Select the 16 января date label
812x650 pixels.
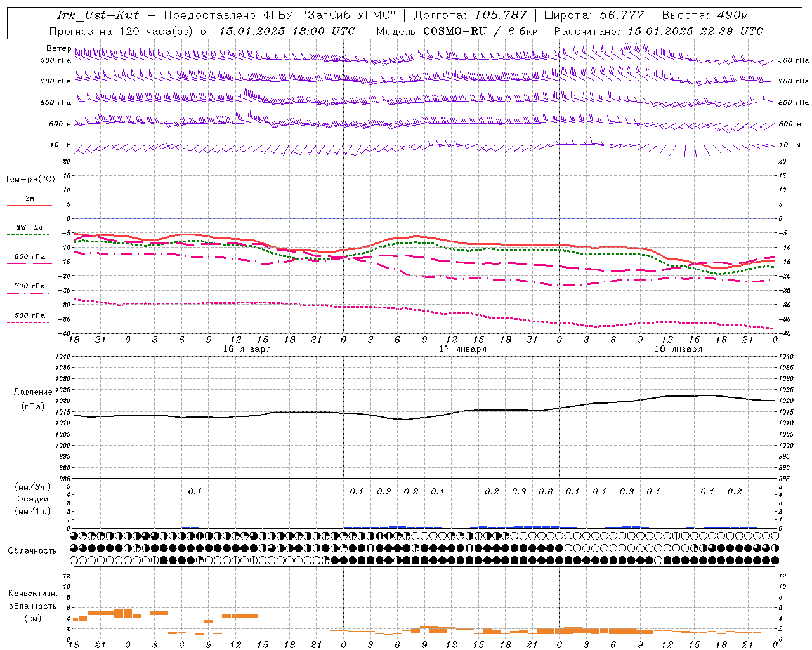coord(247,349)
